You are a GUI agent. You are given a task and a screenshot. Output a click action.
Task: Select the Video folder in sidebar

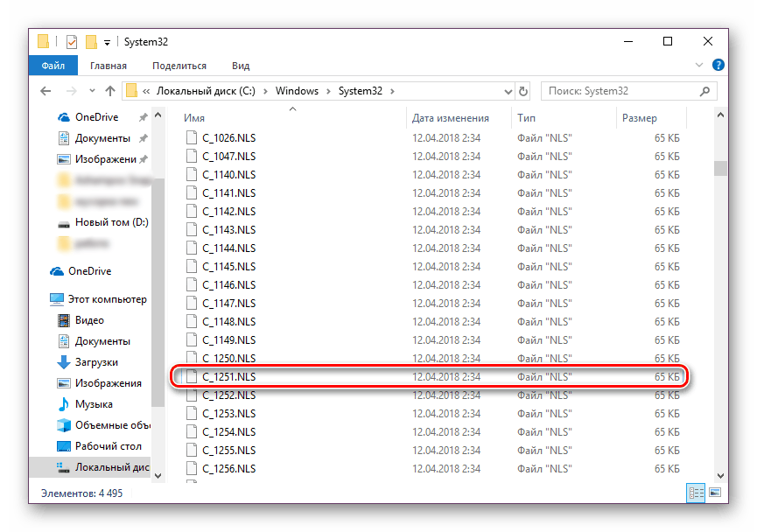[x=88, y=320]
